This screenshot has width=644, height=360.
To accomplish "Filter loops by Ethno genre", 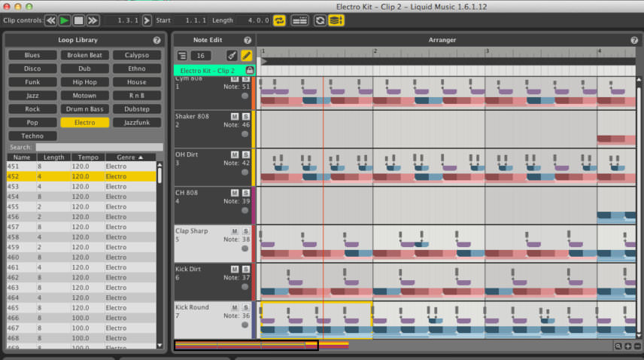I will coord(137,69).
